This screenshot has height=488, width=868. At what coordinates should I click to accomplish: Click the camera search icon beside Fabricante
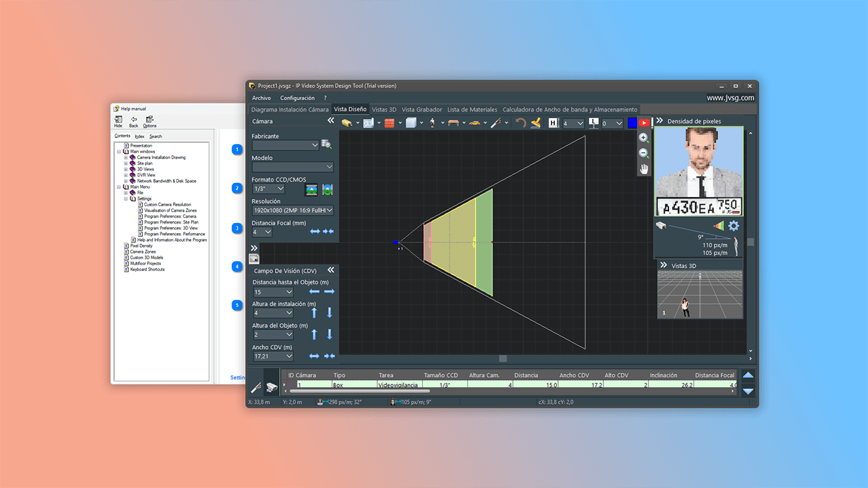click(326, 144)
